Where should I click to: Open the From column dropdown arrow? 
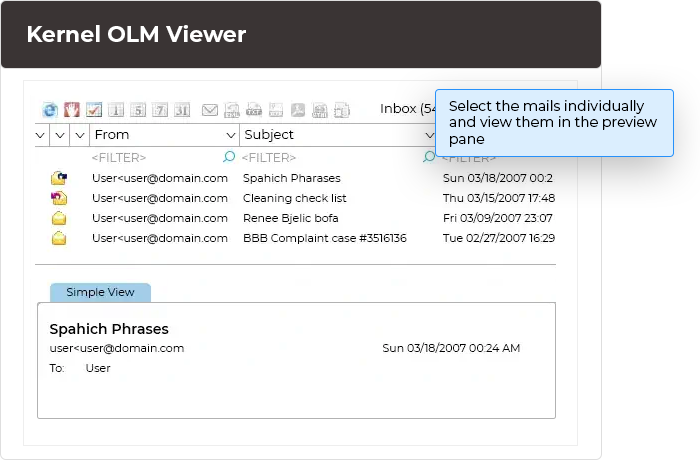[231, 135]
